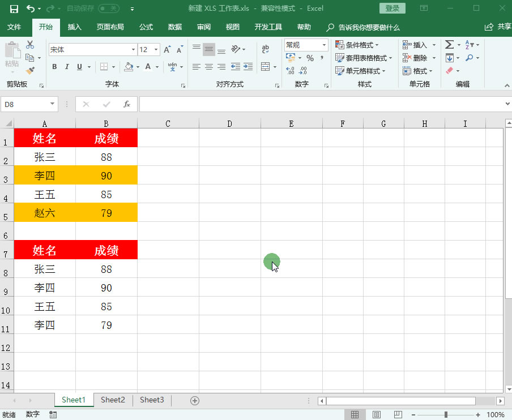Apply Bold formatting with the B icon
The height and width of the screenshot is (420, 512).
coord(54,67)
